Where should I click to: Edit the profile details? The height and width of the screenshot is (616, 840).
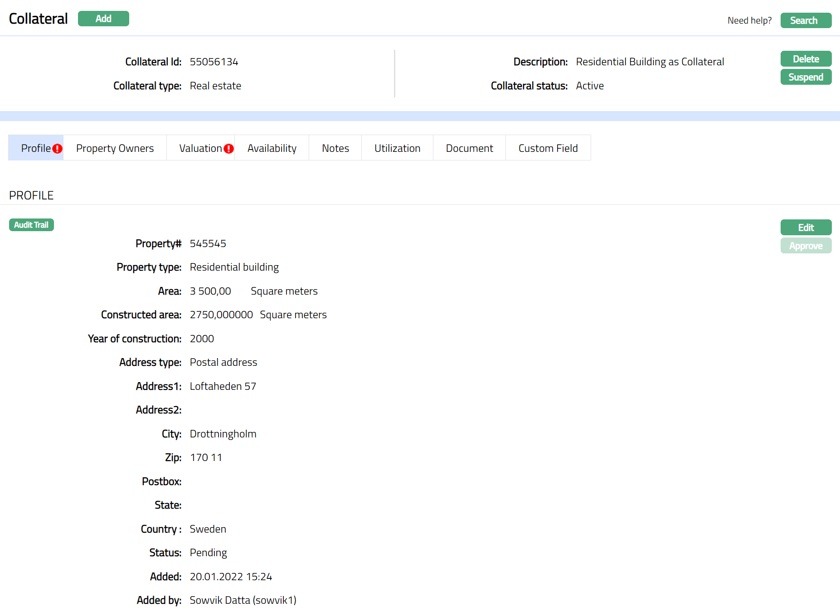coord(806,228)
